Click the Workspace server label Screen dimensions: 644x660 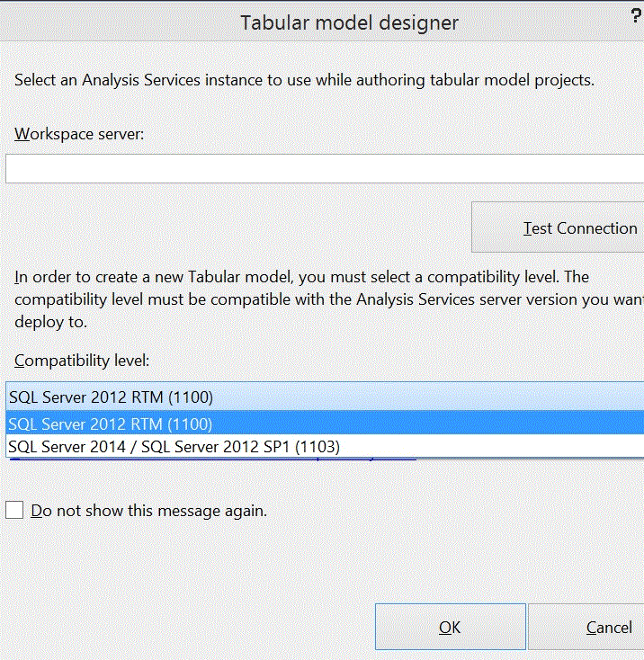coord(79,133)
